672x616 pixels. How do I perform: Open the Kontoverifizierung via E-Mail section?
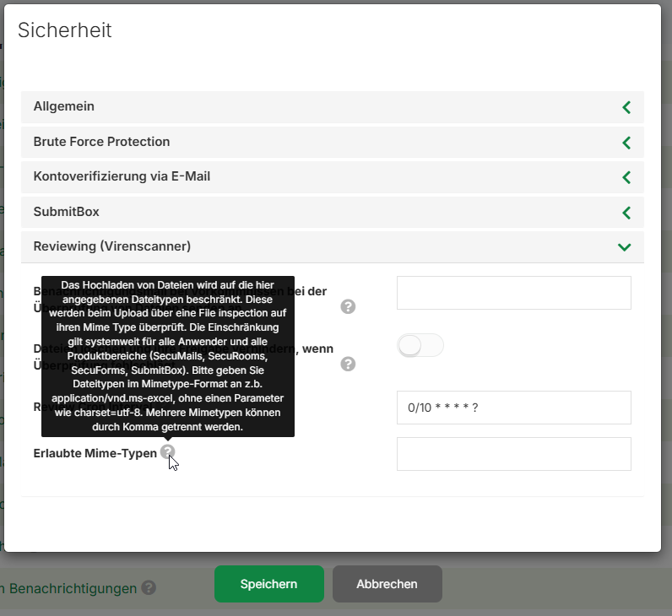(x=122, y=176)
